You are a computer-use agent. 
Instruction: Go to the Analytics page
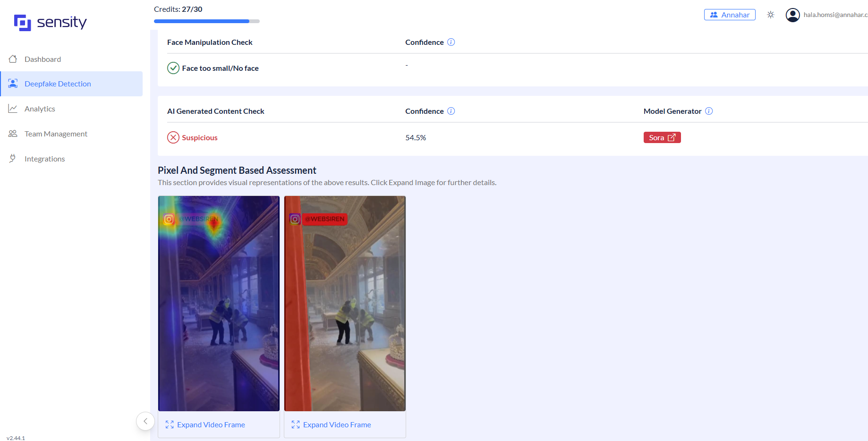point(40,109)
